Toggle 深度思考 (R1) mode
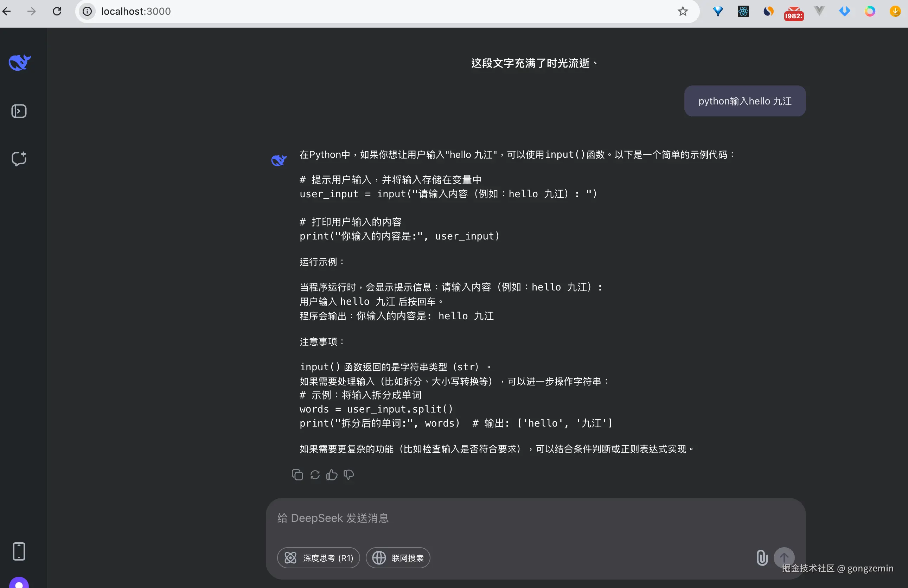 pyautogui.click(x=318, y=557)
